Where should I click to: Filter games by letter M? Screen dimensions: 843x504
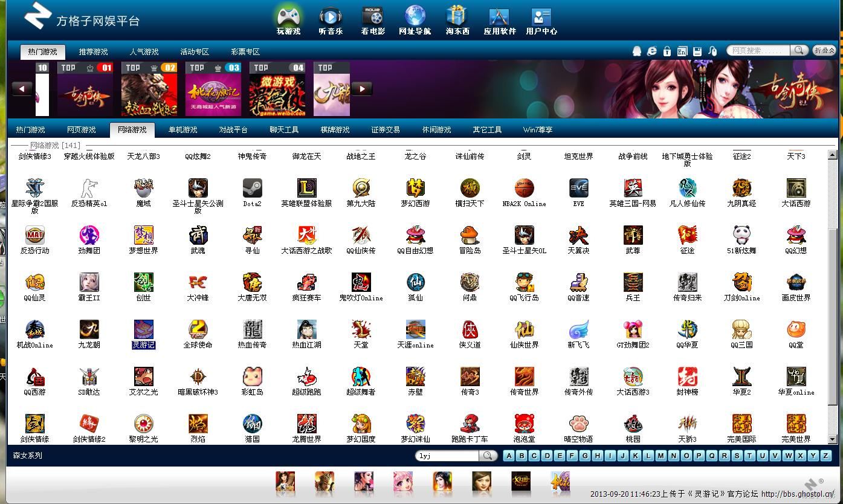(661, 456)
